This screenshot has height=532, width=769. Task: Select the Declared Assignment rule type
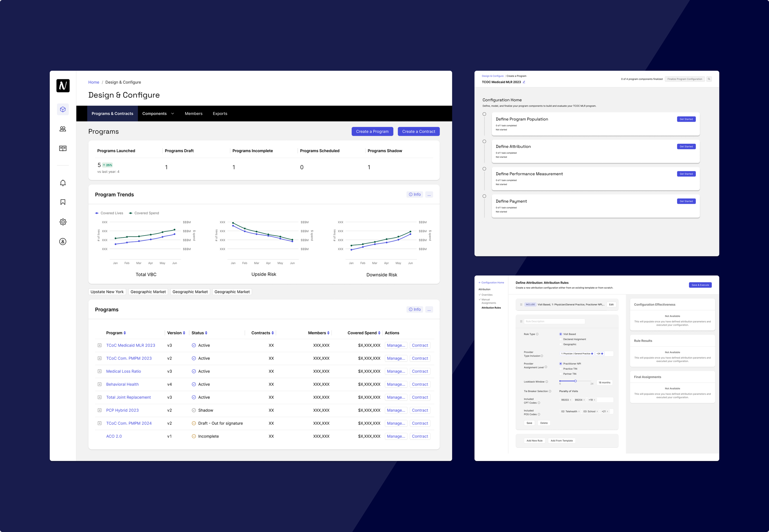561,339
